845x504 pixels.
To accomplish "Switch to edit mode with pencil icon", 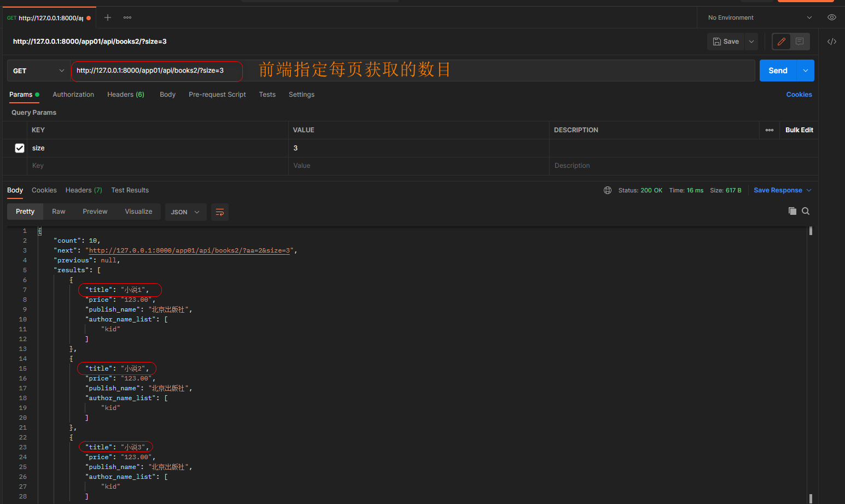I will pyautogui.click(x=781, y=42).
